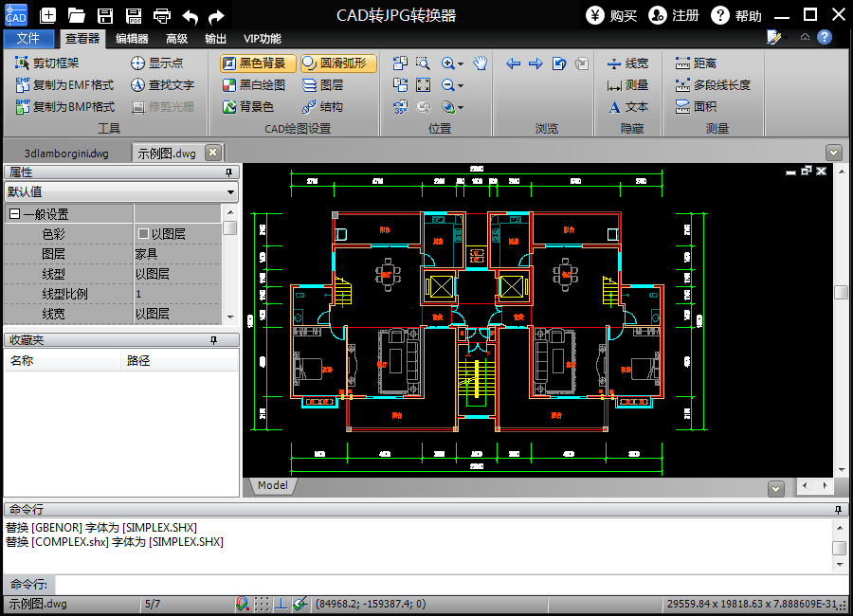The height and width of the screenshot is (616, 853).
Task: Click the pan hand tool icon
Action: pos(481,63)
